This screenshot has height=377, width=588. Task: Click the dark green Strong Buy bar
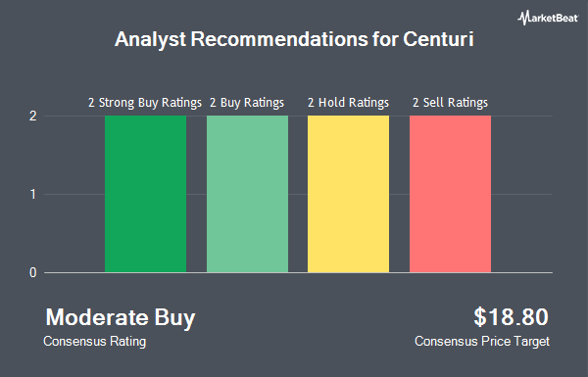coord(145,194)
